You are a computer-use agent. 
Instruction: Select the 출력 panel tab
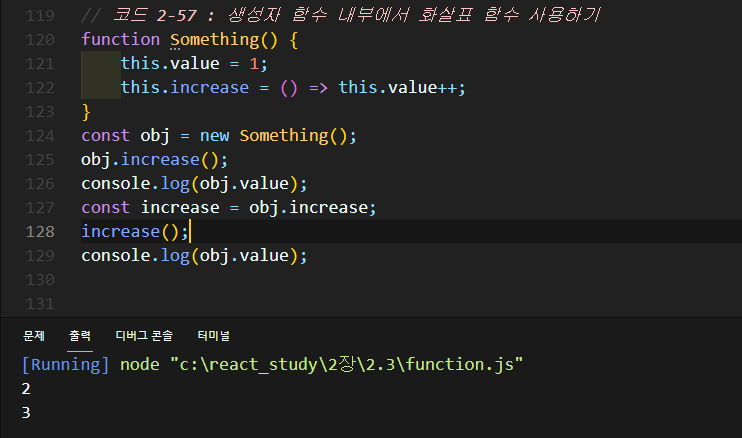point(80,336)
